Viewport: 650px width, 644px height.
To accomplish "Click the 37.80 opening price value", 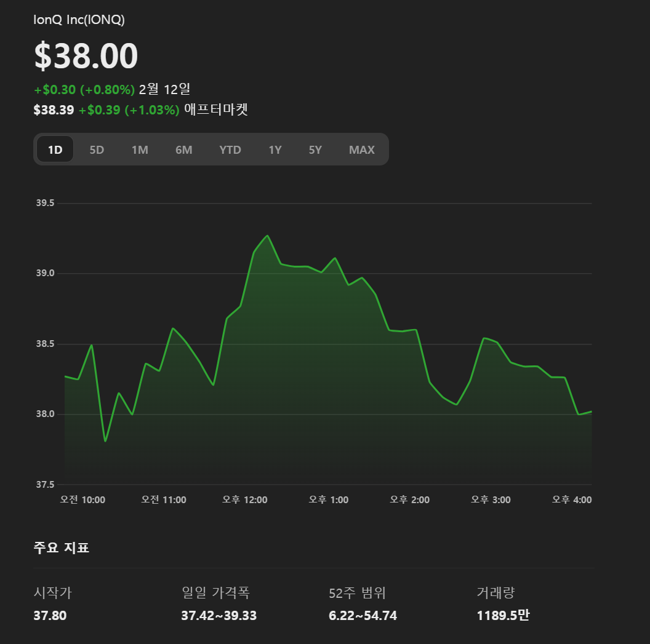I will pyautogui.click(x=50, y=616).
